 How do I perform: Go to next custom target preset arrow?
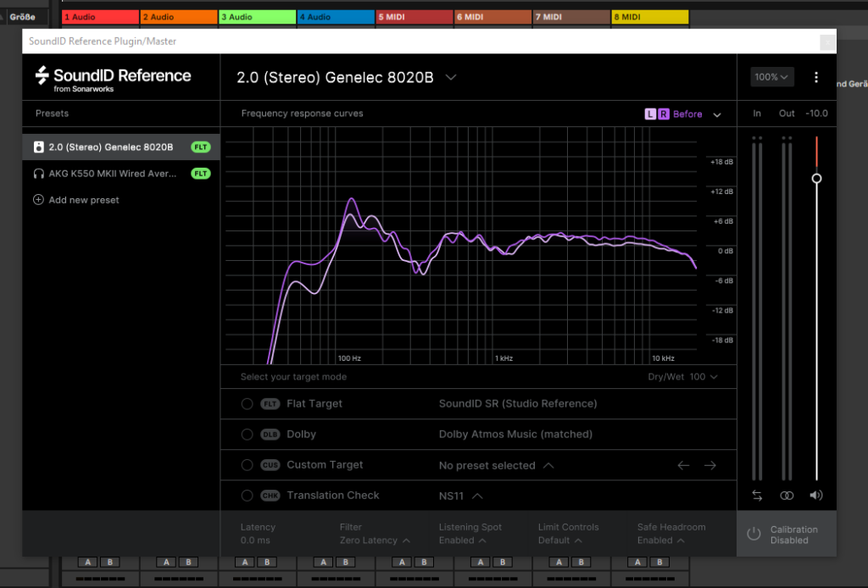709,465
